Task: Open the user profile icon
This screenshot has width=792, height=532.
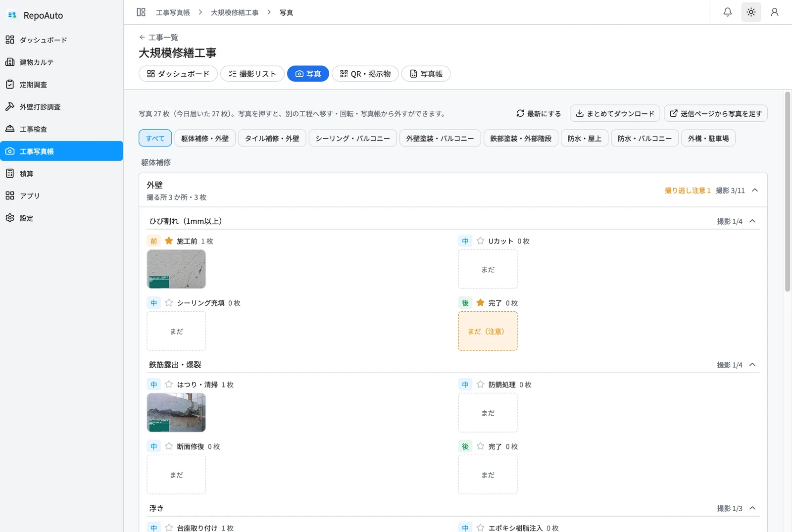Action: (x=775, y=12)
